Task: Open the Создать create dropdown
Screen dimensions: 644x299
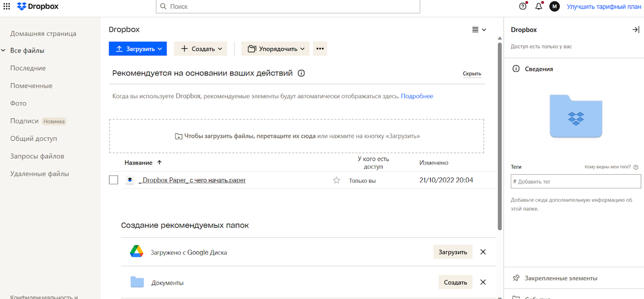Action: click(201, 49)
